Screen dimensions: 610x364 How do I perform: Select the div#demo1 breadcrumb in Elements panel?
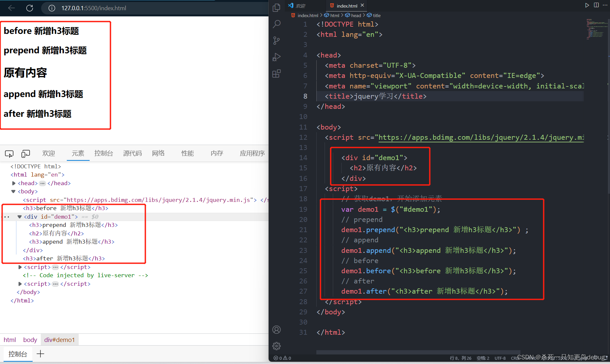[59, 340]
